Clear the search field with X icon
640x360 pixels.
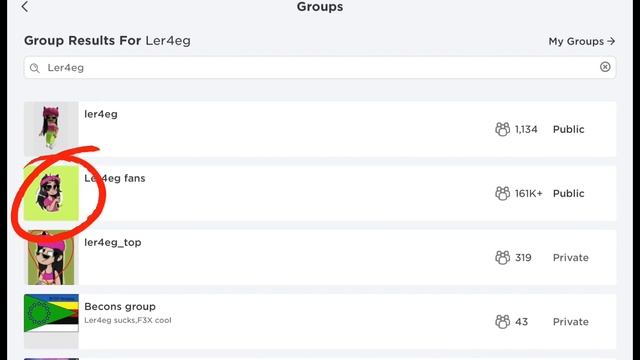[605, 67]
